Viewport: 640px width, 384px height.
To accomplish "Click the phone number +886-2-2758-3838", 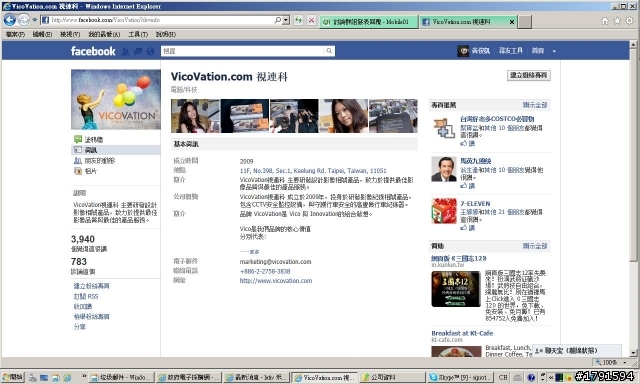I will pyautogui.click(x=265, y=271).
